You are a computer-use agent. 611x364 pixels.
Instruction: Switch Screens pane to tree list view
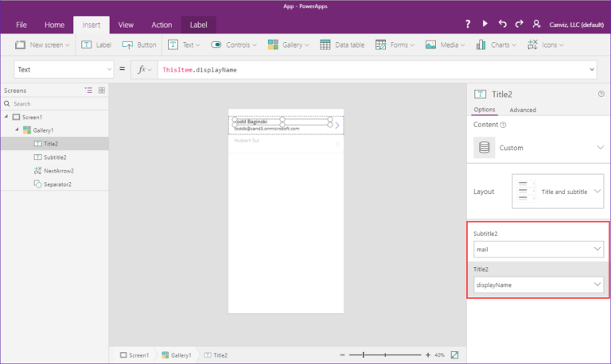pos(88,91)
